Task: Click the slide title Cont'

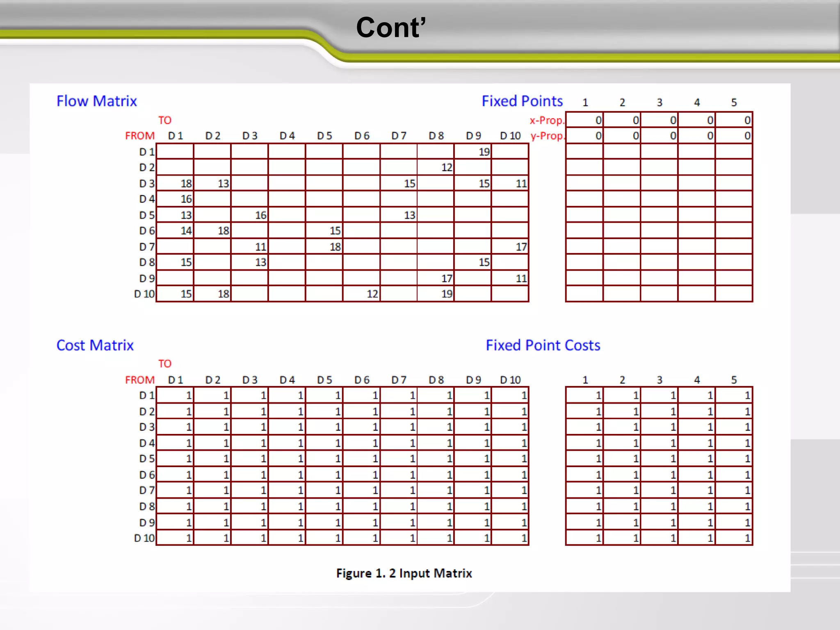Action: pyautogui.click(x=390, y=28)
